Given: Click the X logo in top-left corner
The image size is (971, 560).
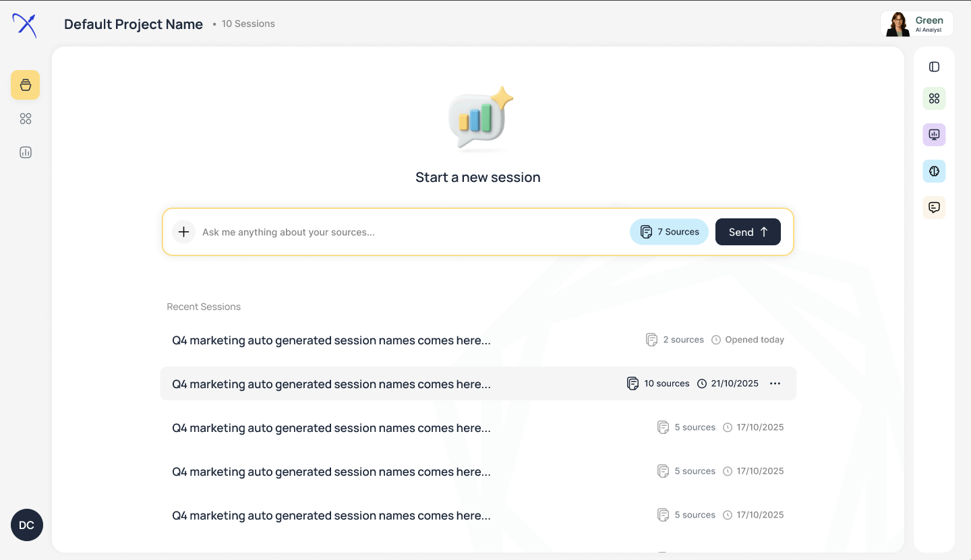Looking at the screenshot, I should [25, 26].
